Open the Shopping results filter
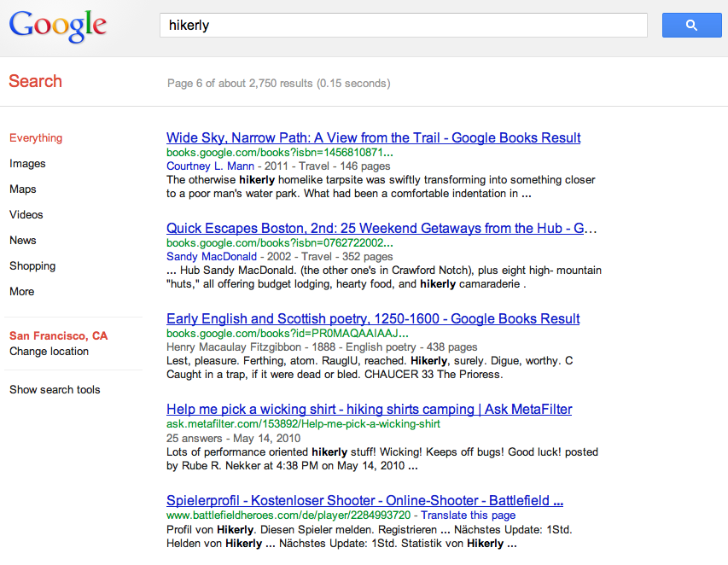Viewport: 728px width, 565px height. pos(32,266)
